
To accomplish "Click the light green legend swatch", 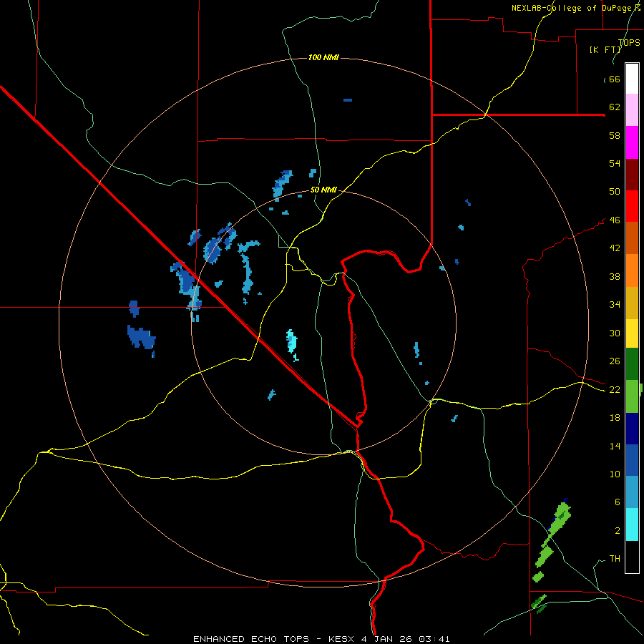I will 632,396.
